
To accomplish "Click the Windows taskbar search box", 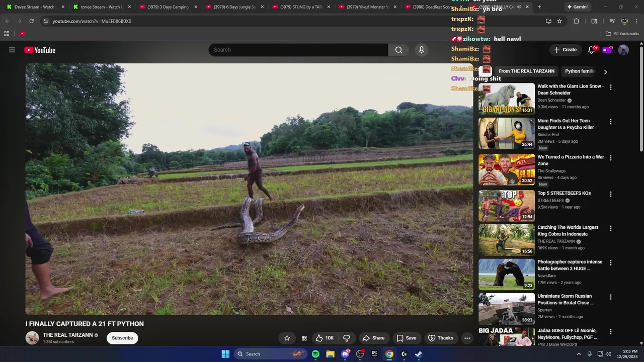I will pos(271,354).
